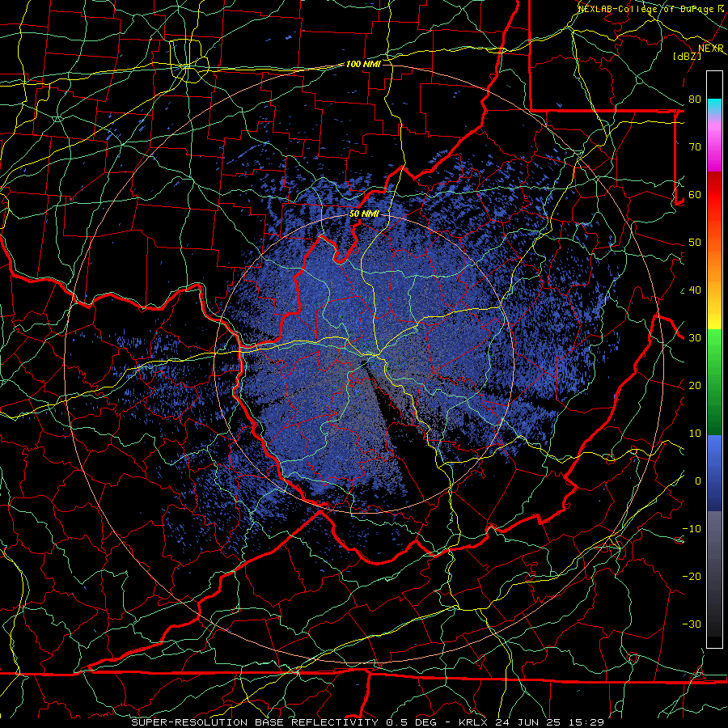The image size is (728, 728).
Task: Click the 10 value on the dBZ scale
Action: pos(695,434)
